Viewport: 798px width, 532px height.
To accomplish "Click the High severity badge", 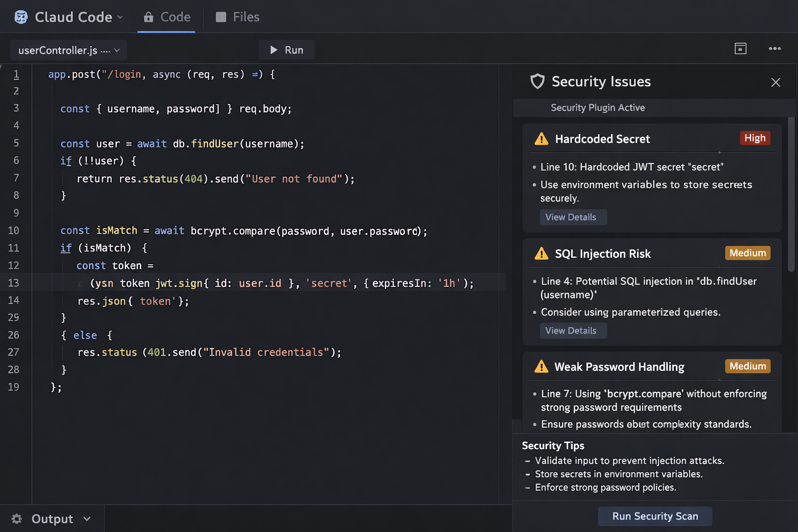I will [x=755, y=138].
